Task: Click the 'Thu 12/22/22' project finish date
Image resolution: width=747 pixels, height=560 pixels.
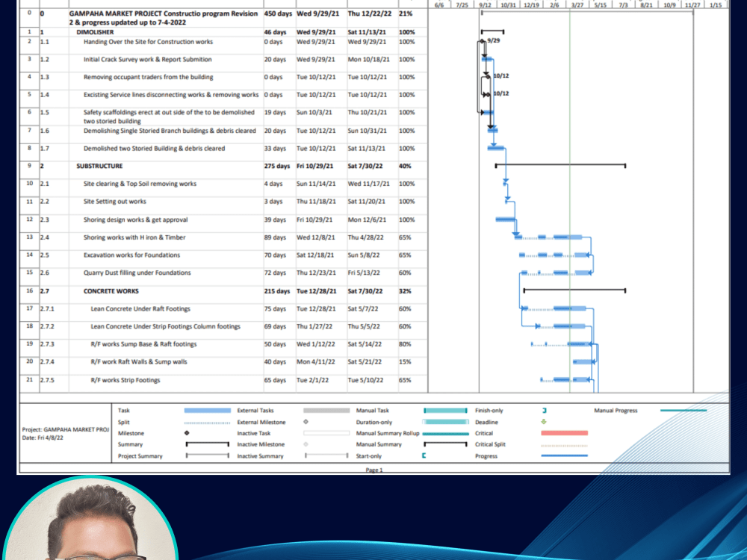Action: coord(368,13)
